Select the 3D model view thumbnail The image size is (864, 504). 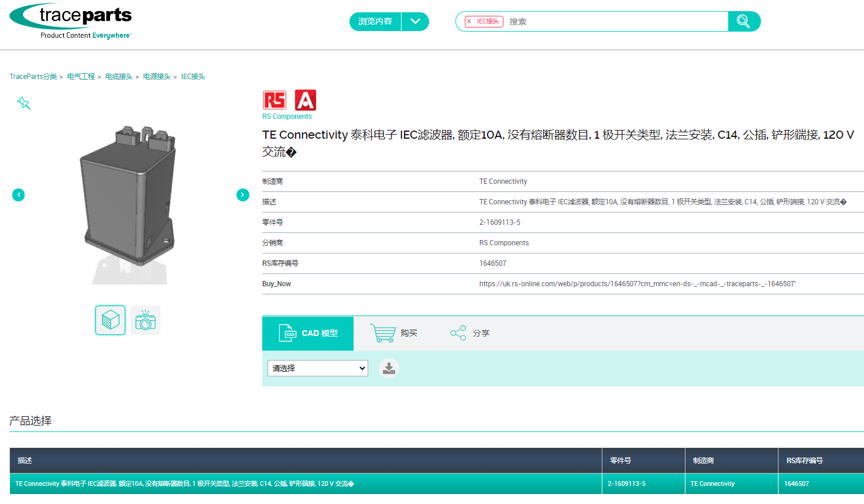(x=111, y=320)
